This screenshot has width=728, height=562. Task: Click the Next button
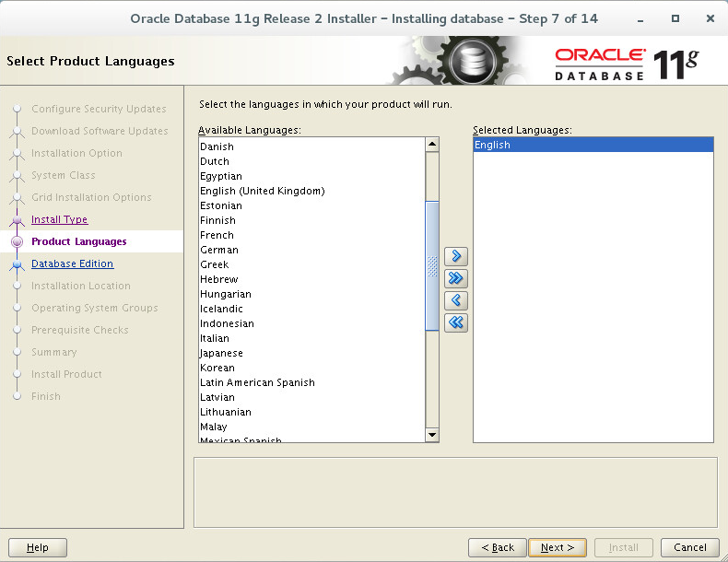point(558,547)
